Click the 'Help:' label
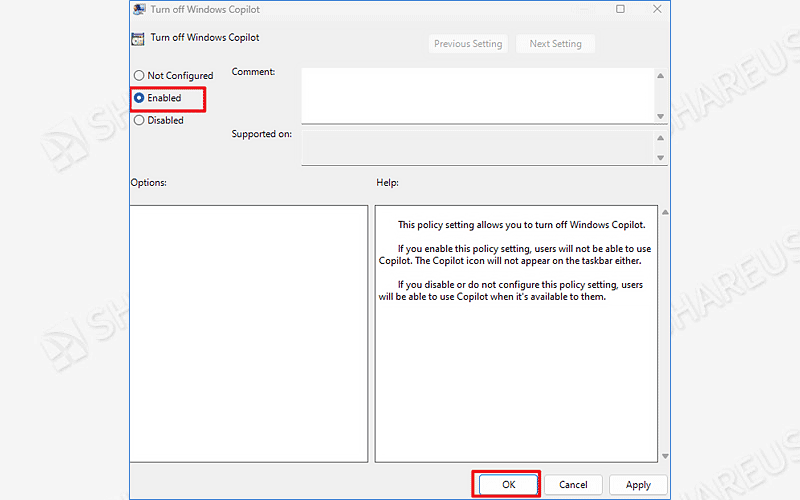 (x=388, y=183)
